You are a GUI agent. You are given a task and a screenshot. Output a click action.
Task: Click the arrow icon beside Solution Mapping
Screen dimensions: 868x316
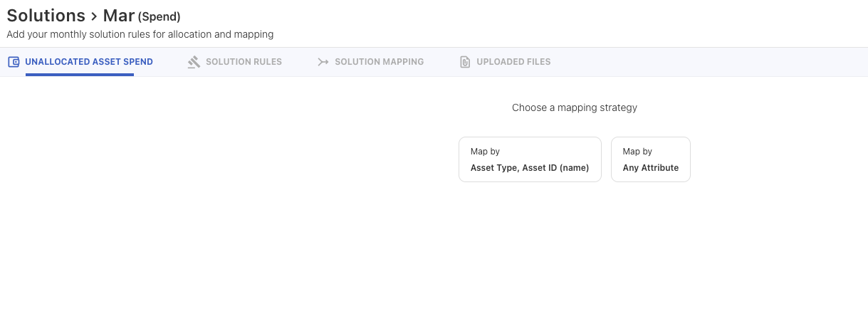(x=323, y=62)
